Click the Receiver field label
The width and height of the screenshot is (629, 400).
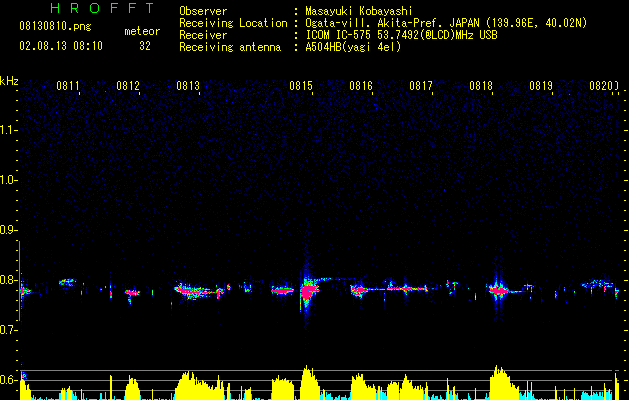pos(203,35)
